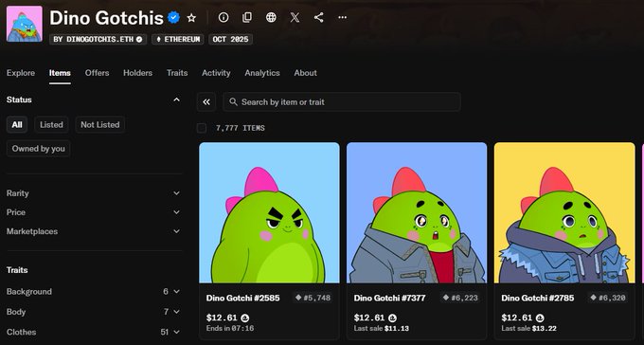This screenshot has width=644, height=345.
Task: Open the collection's X profile icon
Action: click(295, 17)
